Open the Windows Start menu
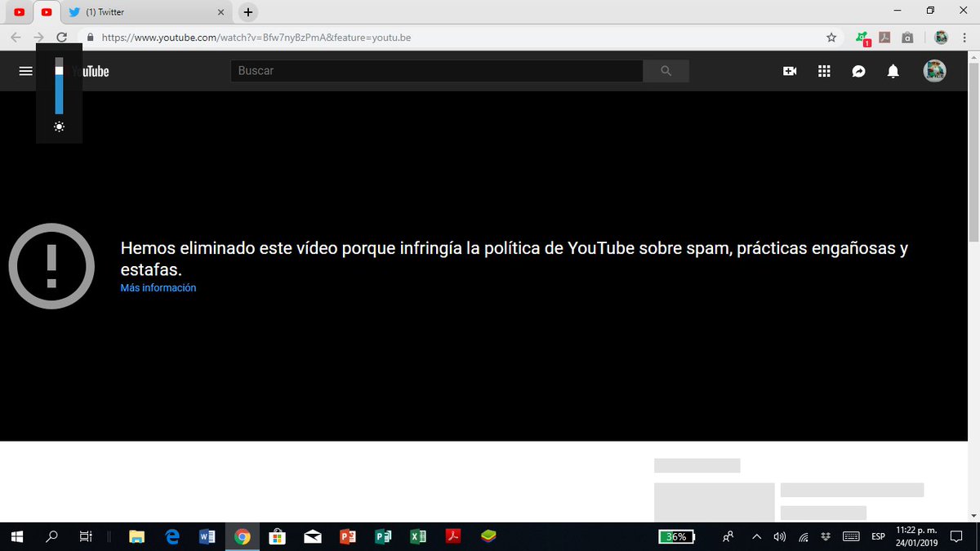This screenshot has width=980, height=551. [x=16, y=536]
